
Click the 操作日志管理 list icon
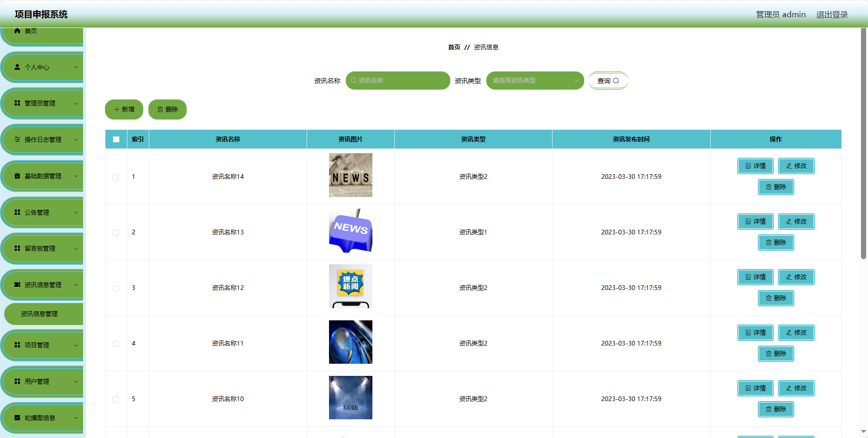(x=17, y=139)
